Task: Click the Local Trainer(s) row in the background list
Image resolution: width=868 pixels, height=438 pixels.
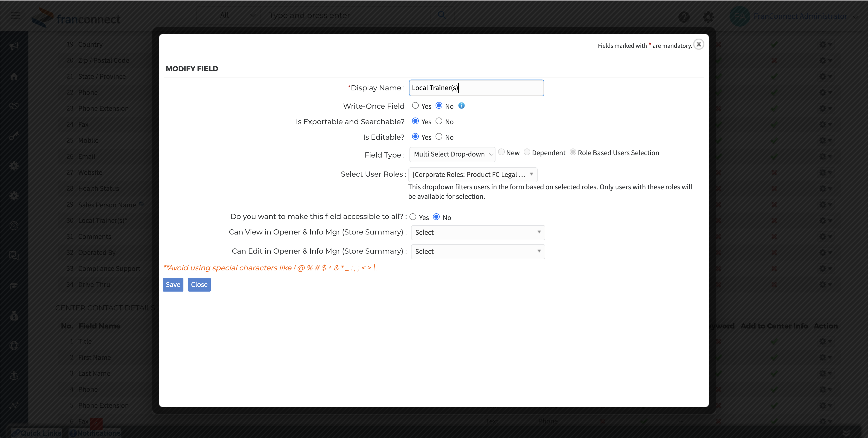Action: click(x=103, y=221)
